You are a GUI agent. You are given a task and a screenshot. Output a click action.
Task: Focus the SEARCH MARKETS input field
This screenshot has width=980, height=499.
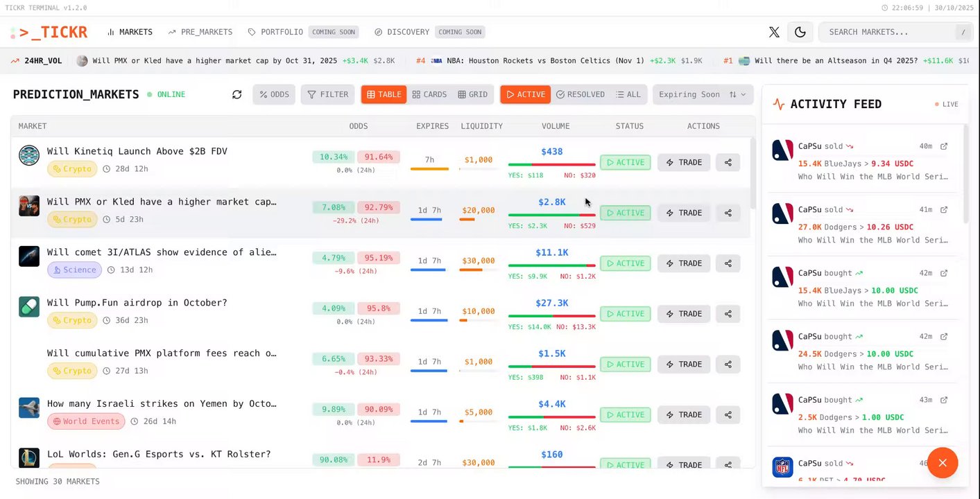tap(896, 32)
